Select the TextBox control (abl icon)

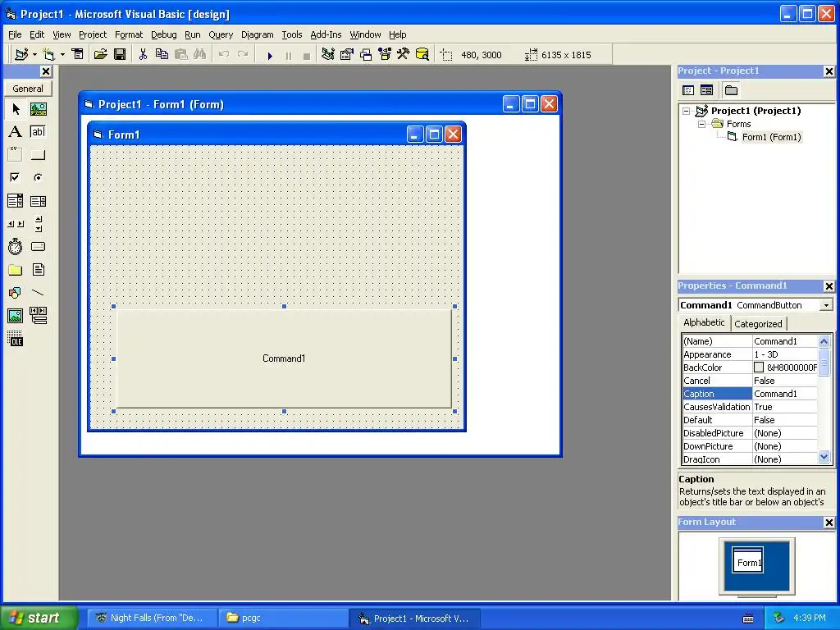38,132
